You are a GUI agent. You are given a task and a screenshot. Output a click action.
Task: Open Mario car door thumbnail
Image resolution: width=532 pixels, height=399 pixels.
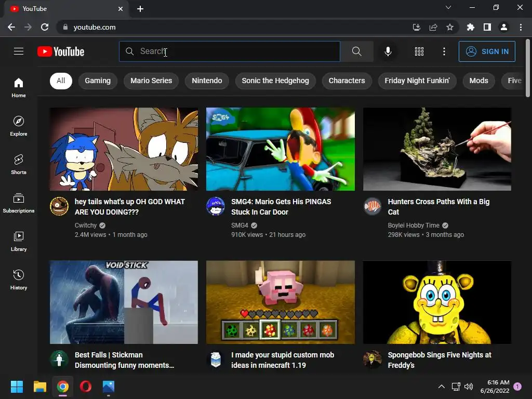(281, 149)
